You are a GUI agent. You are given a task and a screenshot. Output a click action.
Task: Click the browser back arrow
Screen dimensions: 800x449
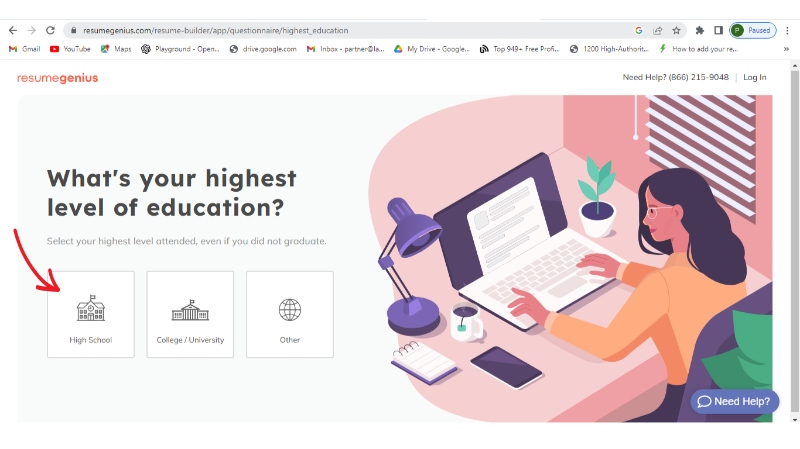tap(13, 31)
